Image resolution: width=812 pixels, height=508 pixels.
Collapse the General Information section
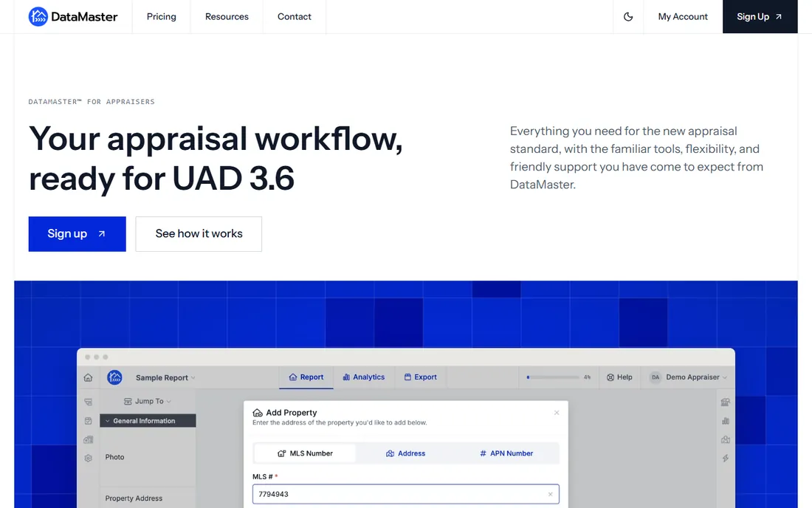click(x=148, y=421)
